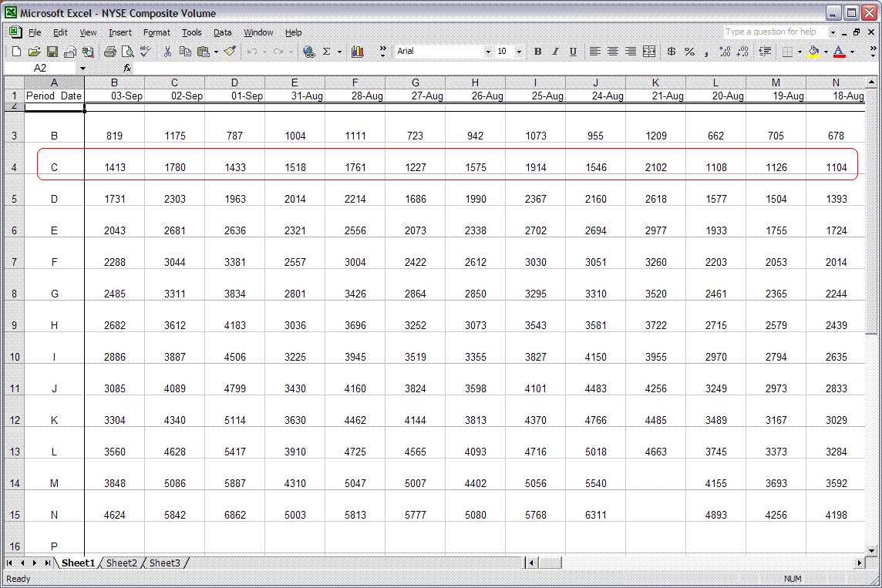Open the AutoSum functions dropdown arrow
The height and width of the screenshot is (588, 882).
pyautogui.click(x=340, y=52)
